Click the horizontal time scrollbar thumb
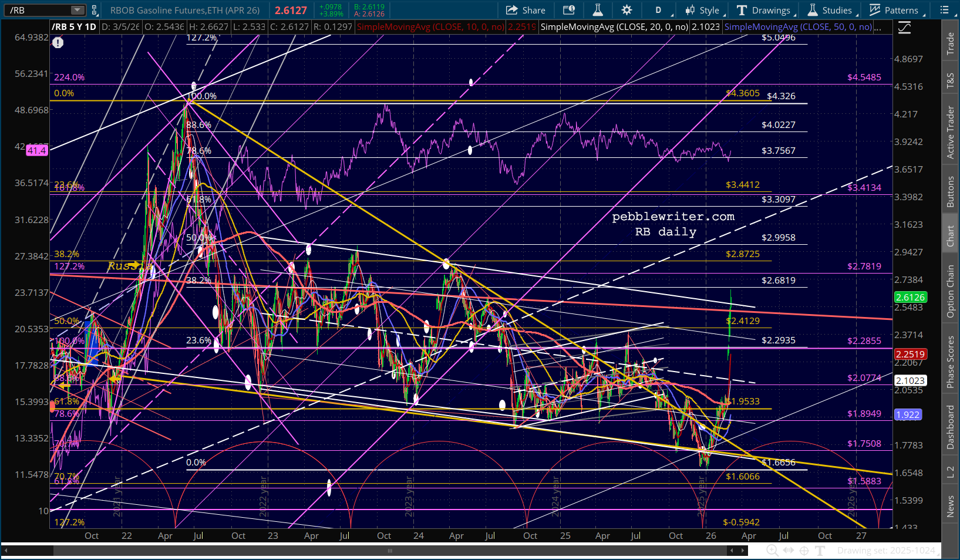The height and width of the screenshot is (560, 960). click(389, 551)
